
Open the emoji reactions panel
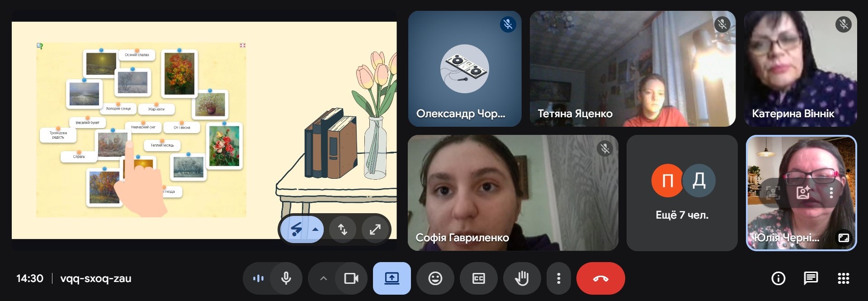click(435, 278)
